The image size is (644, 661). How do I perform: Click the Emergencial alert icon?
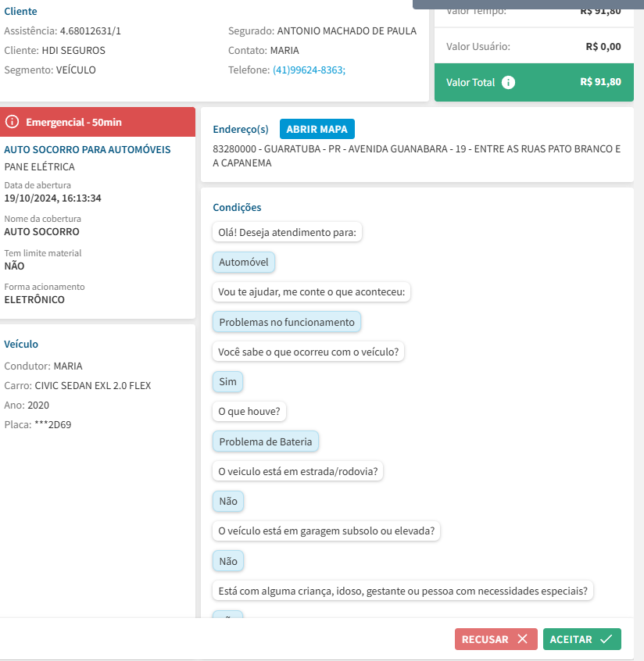12,122
